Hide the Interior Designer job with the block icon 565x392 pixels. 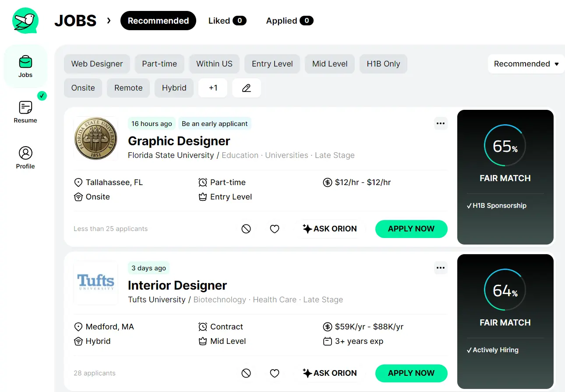pyautogui.click(x=246, y=373)
